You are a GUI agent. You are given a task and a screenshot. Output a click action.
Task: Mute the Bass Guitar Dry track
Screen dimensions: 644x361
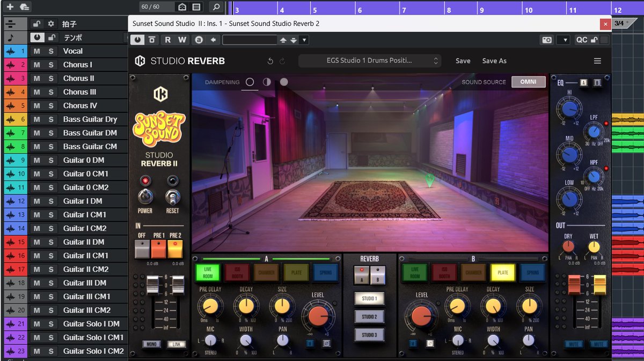[x=36, y=119]
